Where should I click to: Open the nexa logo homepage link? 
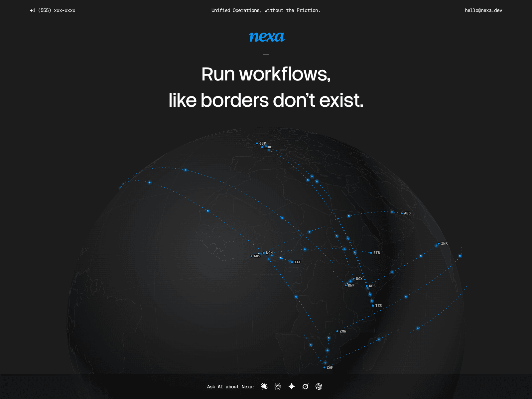point(266,37)
